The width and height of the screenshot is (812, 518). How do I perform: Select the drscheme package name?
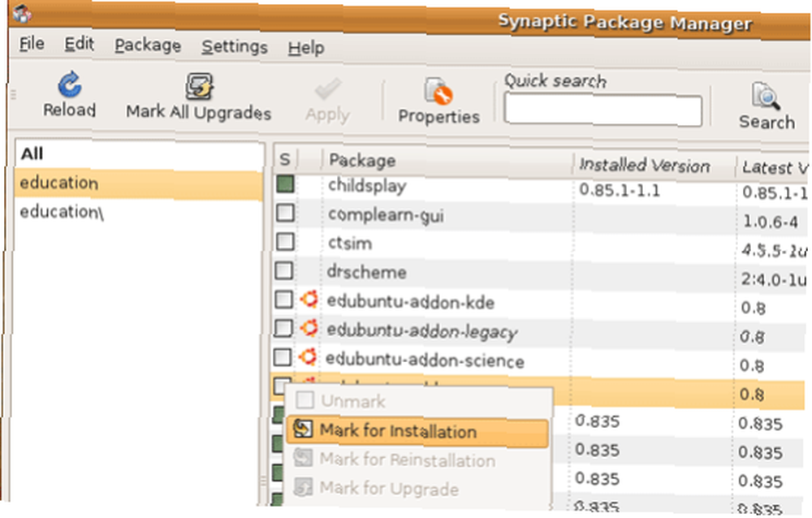pyautogui.click(x=366, y=272)
